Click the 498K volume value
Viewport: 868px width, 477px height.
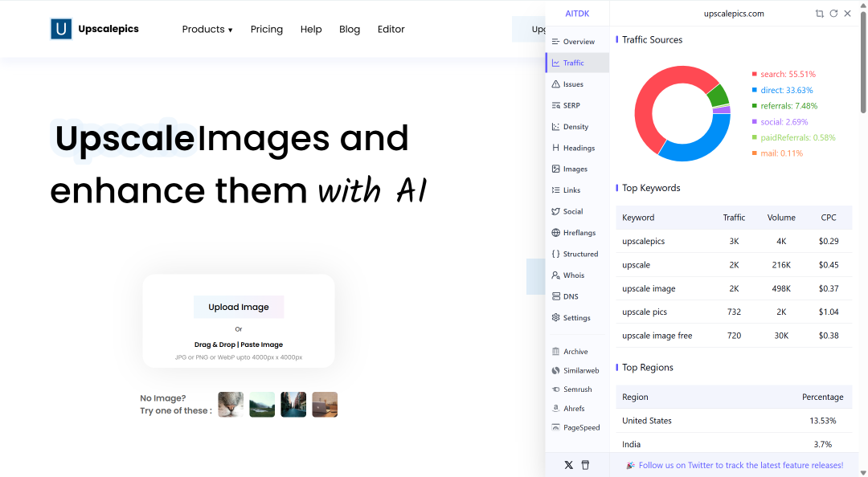(781, 288)
